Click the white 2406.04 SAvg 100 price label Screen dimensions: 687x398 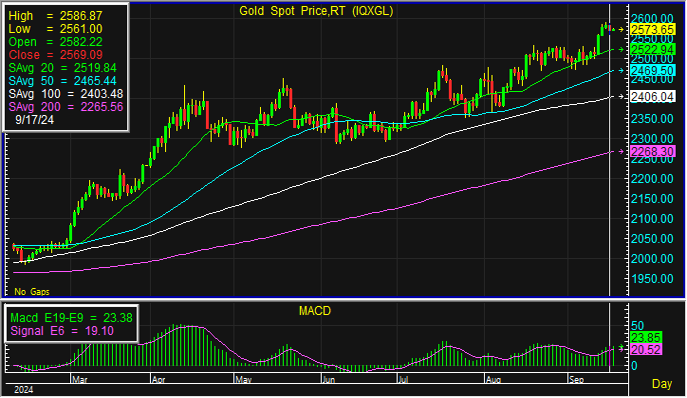(x=652, y=96)
